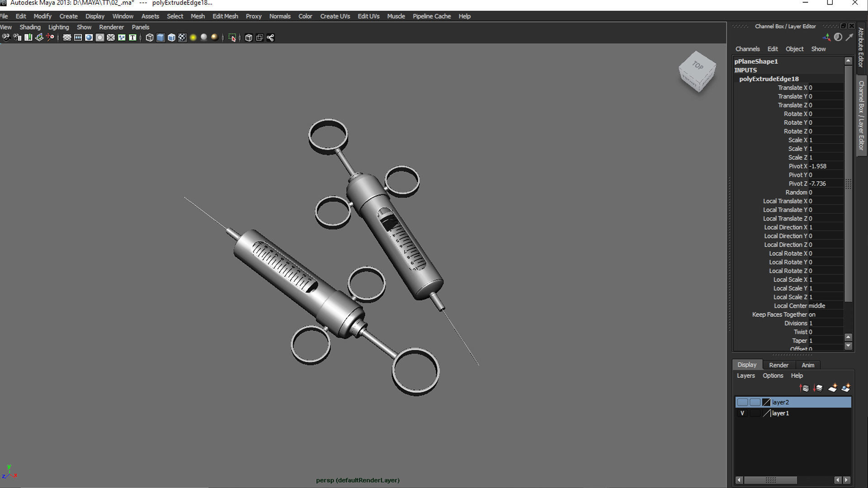
Task: Enable Wireframe on Shaded icon
Action: coord(171,38)
